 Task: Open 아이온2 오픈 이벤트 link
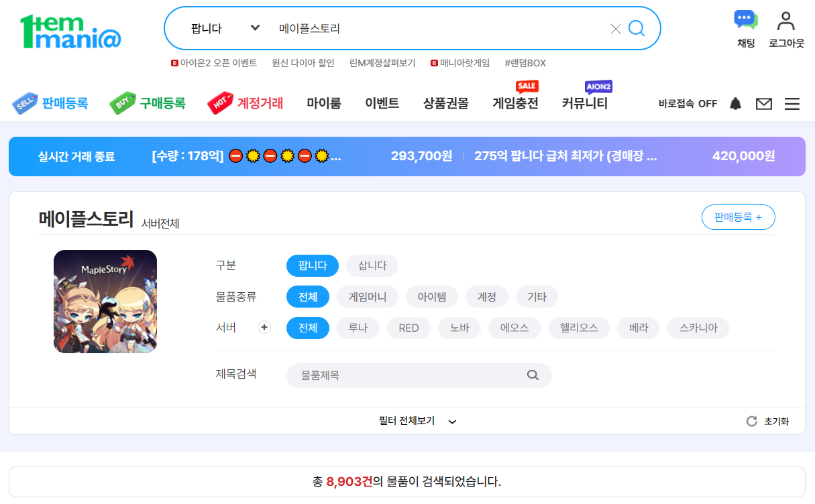coord(214,63)
